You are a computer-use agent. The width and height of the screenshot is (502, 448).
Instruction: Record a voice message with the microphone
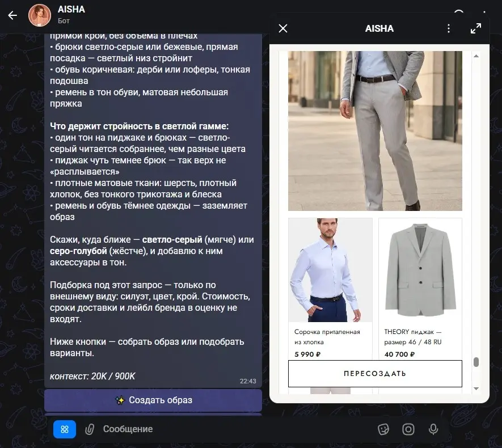pos(433,429)
